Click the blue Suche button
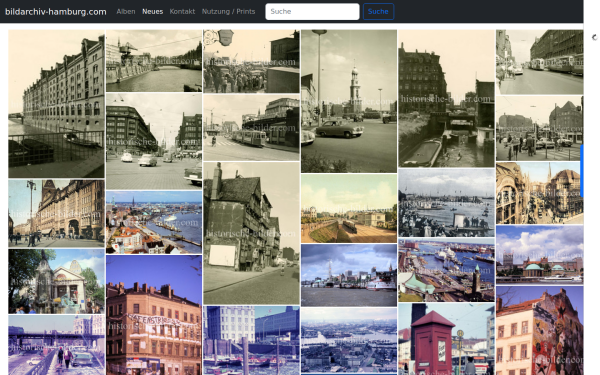This screenshot has height=375, width=600. click(378, 11)
